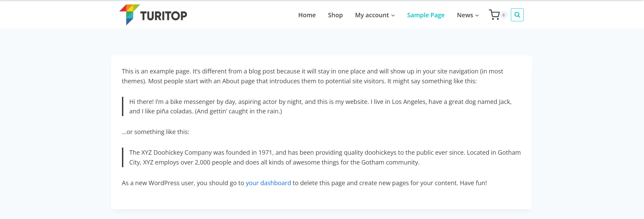Click the TURITOP wordmark text

click(x=164, y=16)
